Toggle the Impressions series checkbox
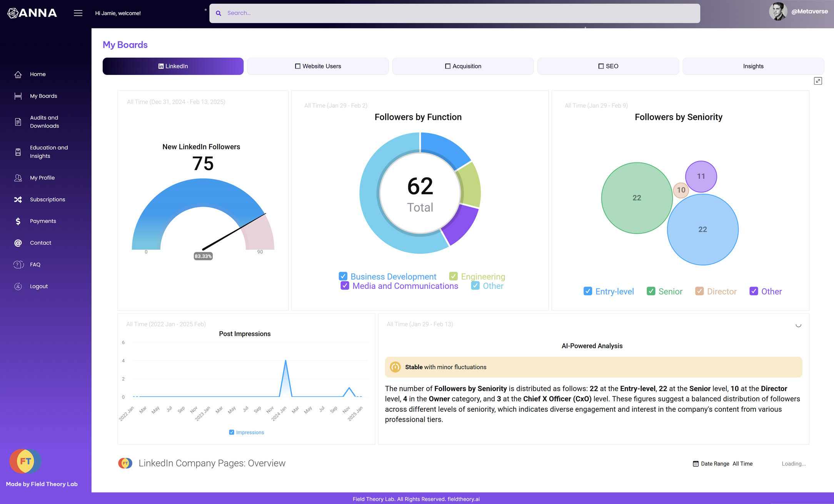Viewport: 834px width, 504px height. click(x=232, y=432)
